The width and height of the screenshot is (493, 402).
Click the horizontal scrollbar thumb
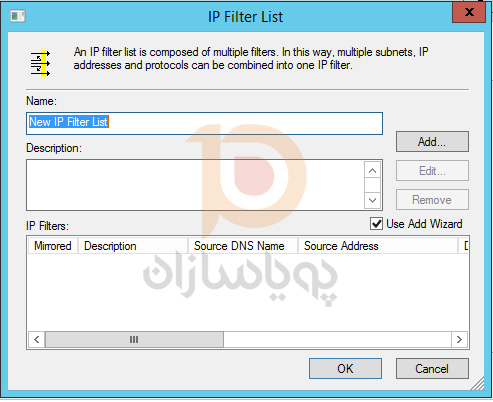click(134, 340)
